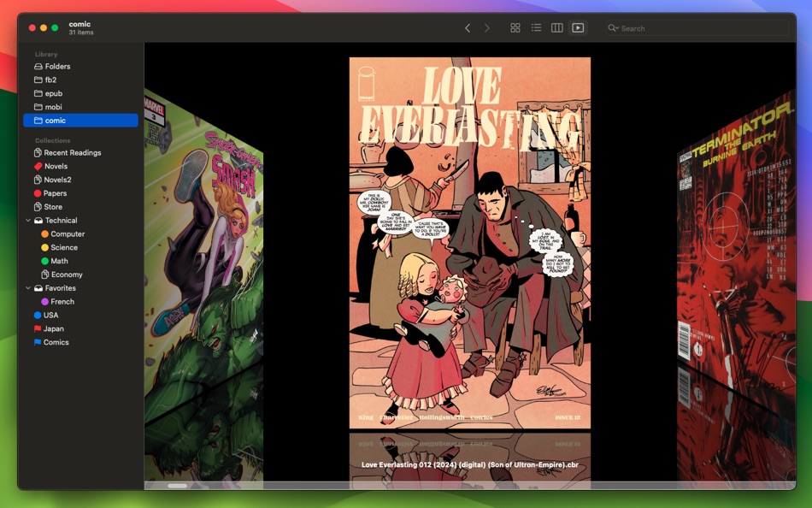Click the Search field

[x=697, y=28]
